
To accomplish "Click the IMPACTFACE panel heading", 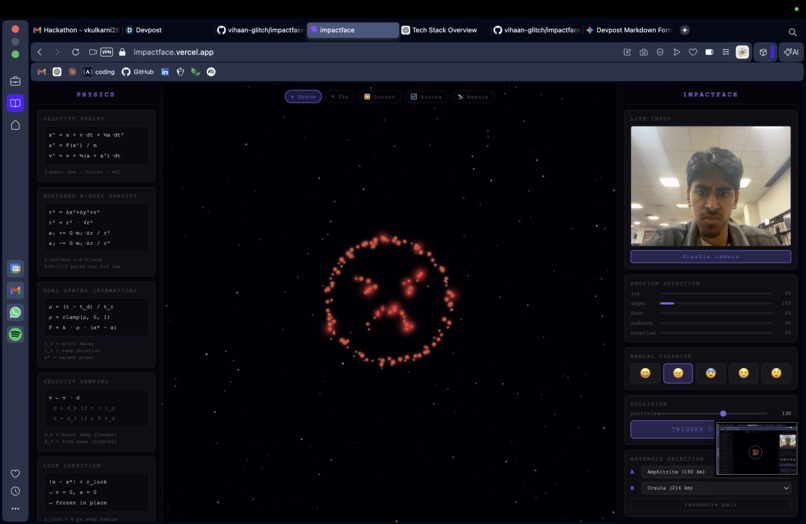I will point(710,95).
